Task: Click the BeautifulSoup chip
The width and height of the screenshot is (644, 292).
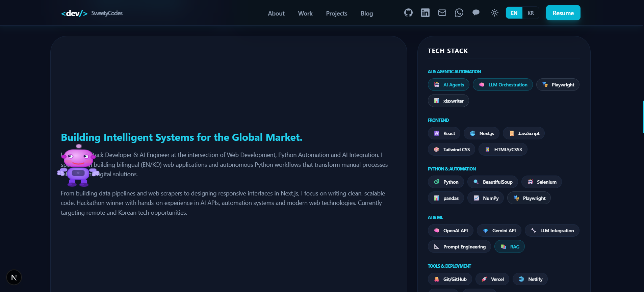Action: (x=492, y=182)
